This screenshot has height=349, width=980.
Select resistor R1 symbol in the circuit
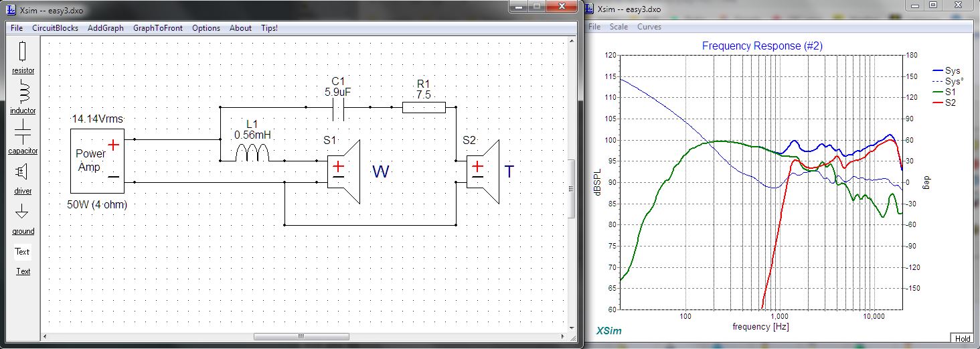tap(424, 107)
